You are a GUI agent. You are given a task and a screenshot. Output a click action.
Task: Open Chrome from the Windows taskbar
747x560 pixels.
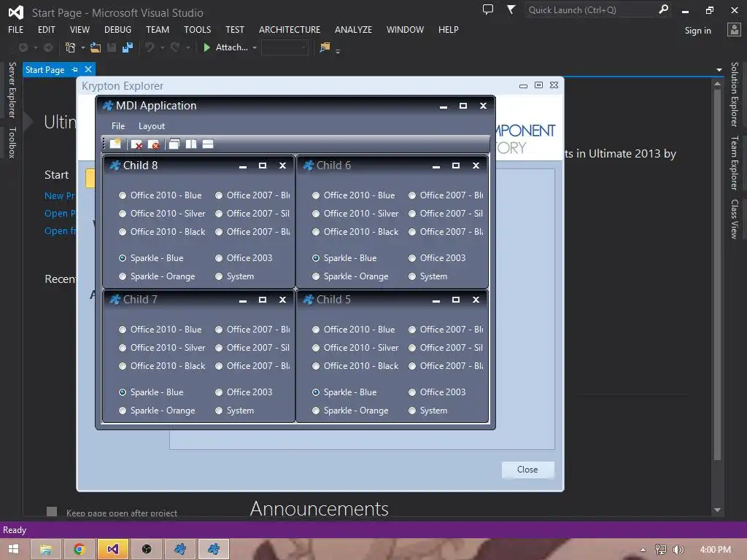[79, 549]
